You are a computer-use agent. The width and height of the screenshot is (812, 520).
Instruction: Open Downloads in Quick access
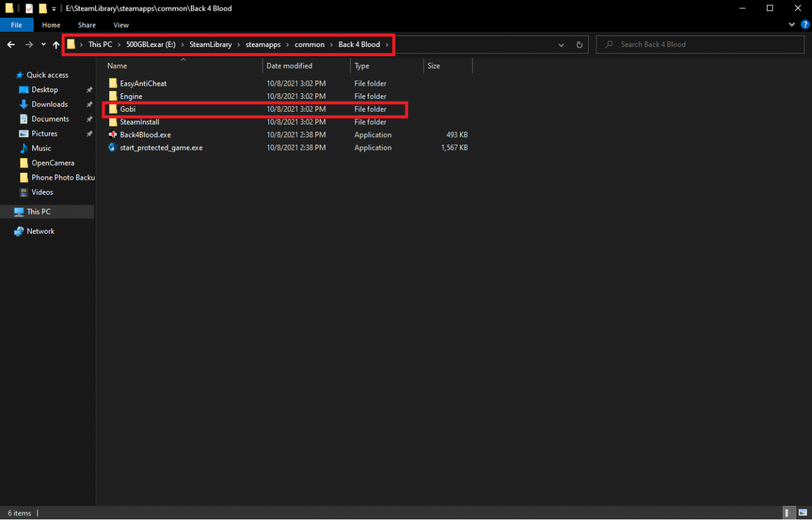[49, 104]
